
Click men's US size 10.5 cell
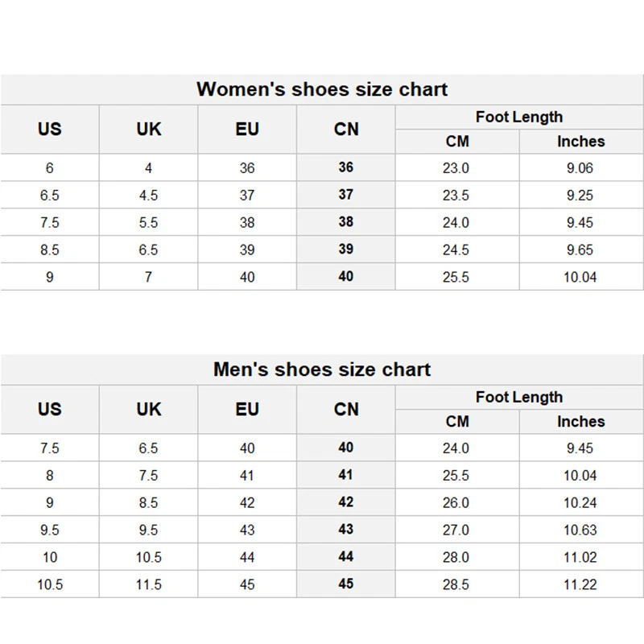tap(50, 584)
